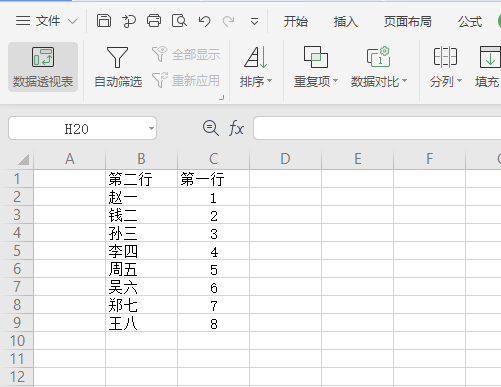Click the export to PDF icon
The image size is (501, 387).
click(129, 21)
